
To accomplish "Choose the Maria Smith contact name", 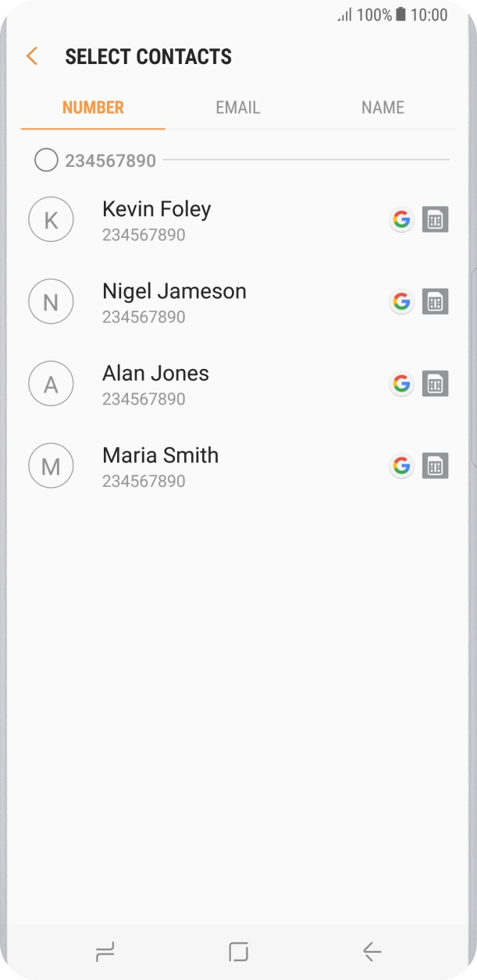I will (x=160, y=456).
